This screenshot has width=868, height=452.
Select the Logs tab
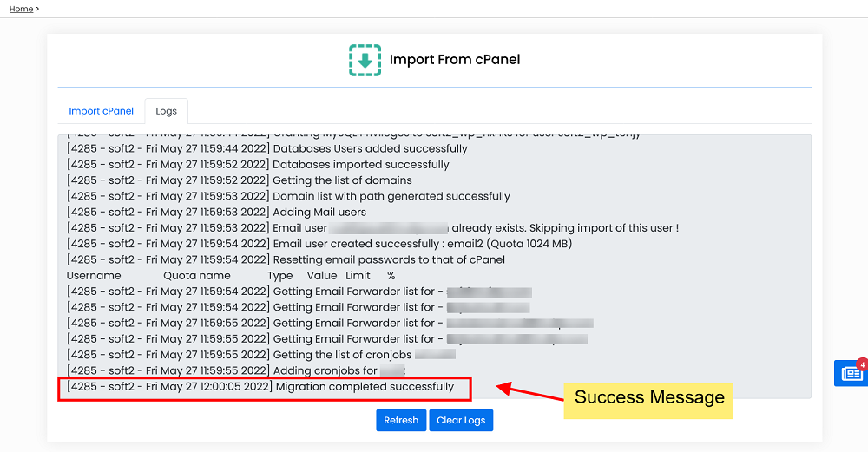166,111
